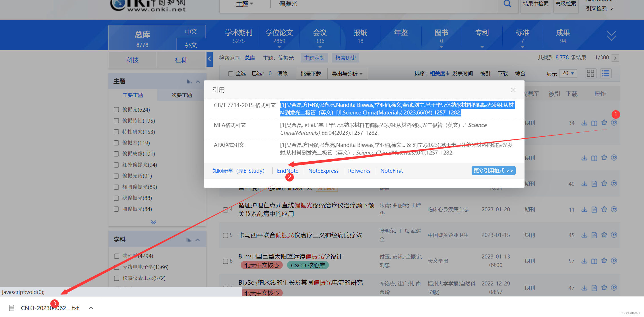Cite article 4 循证护理 row

coord(614,209)
